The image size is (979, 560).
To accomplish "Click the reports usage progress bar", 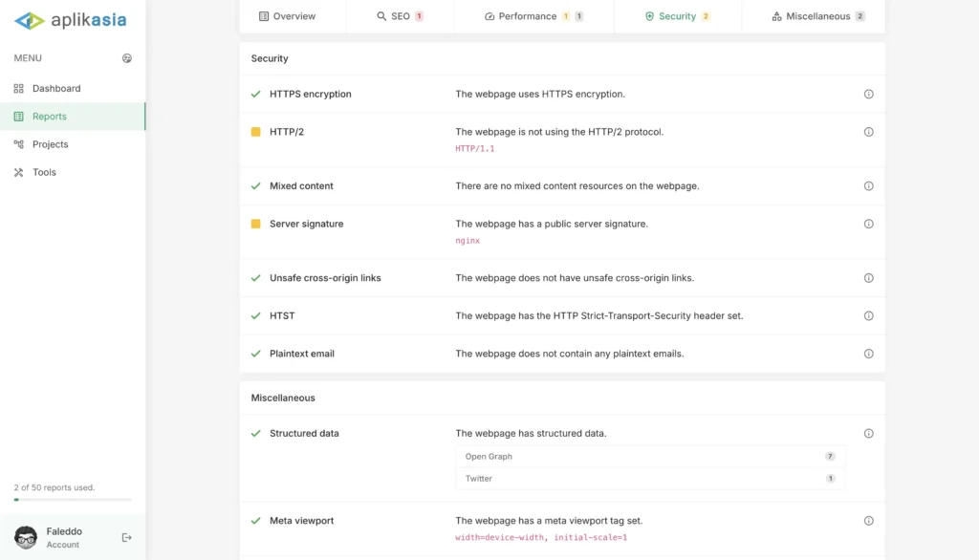I will click(73, 500).
